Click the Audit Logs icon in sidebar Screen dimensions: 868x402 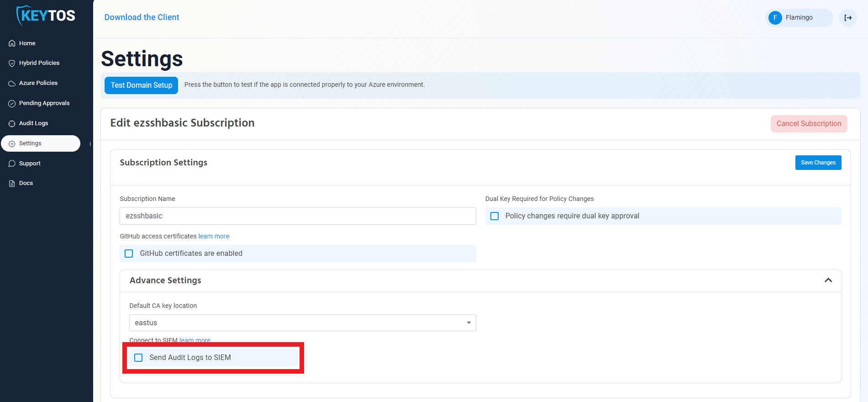click(12, 123)
